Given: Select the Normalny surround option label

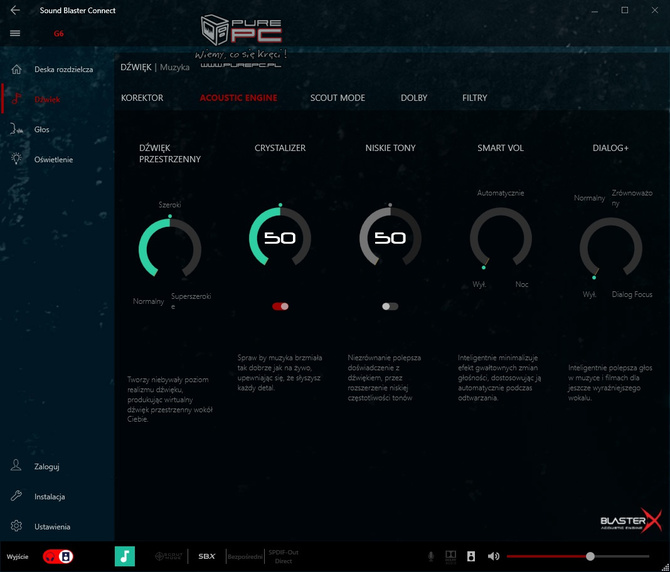Looking at the screenshot, I should click(148, 301).
